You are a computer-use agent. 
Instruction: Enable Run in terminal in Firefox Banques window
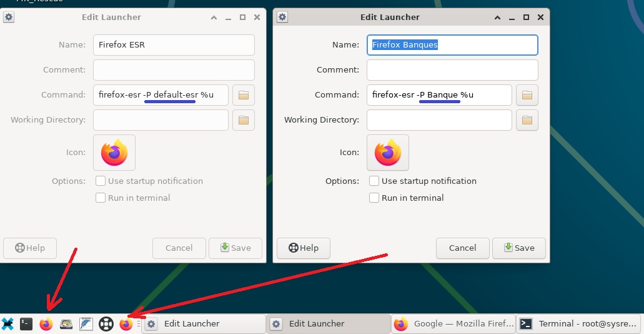tap(374, 198)
